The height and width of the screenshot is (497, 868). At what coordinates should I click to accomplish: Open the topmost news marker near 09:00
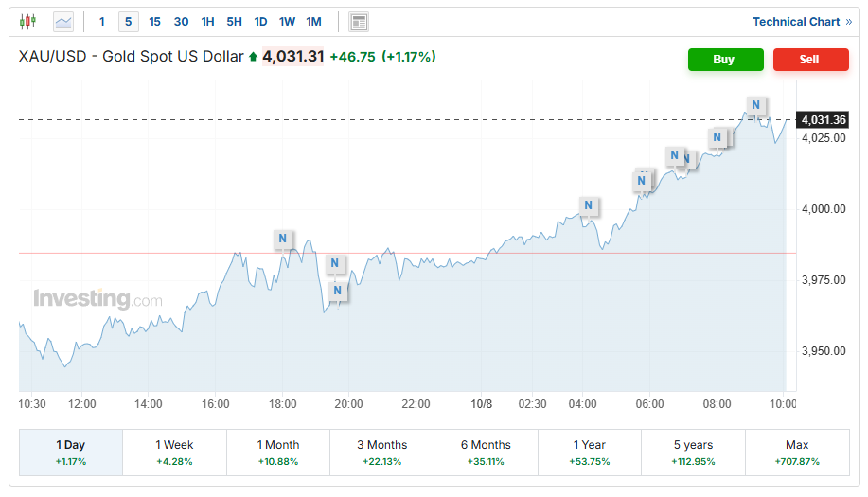click(x=755, y=105)
